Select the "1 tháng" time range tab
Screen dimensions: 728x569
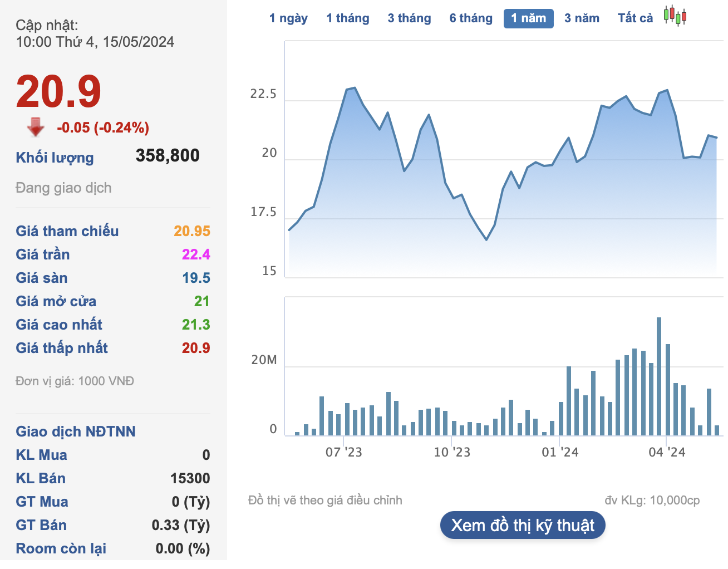click(348, 18)
